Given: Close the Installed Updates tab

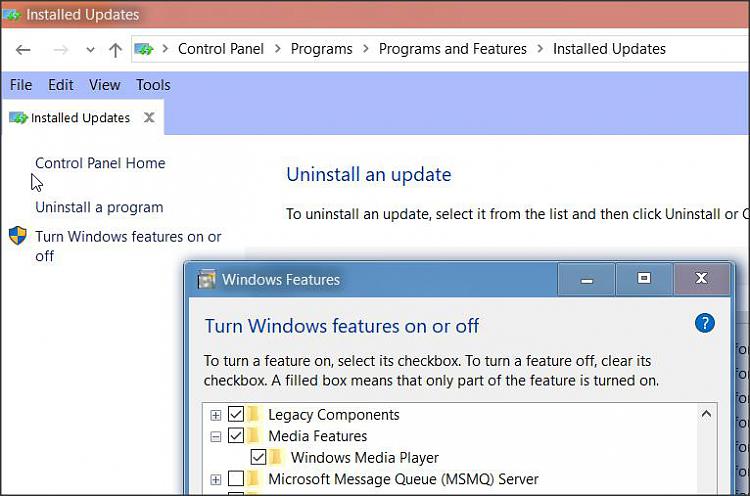Looking at the screenshot, I should click(x=149, y=117).
